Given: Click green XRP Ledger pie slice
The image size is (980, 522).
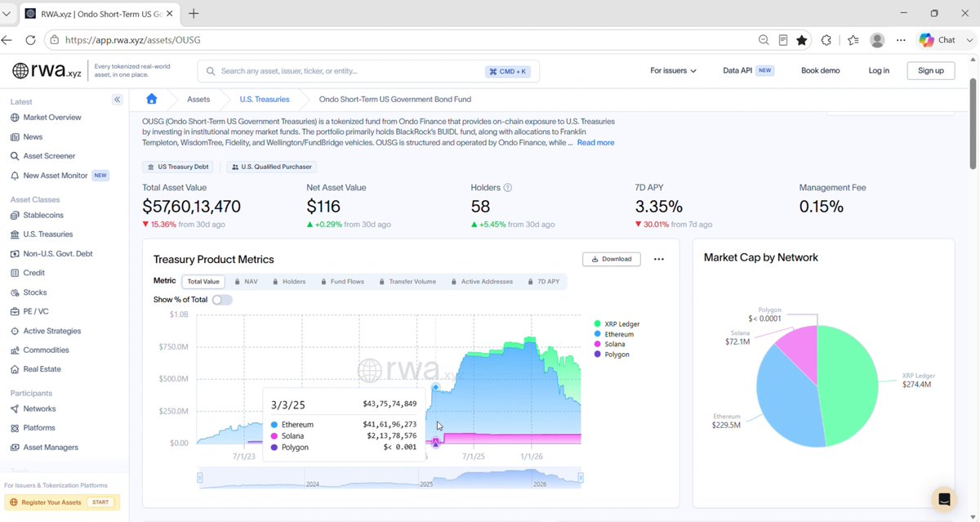Looking at the screenshot, I should pyautogui.click(x=849, y=384).
